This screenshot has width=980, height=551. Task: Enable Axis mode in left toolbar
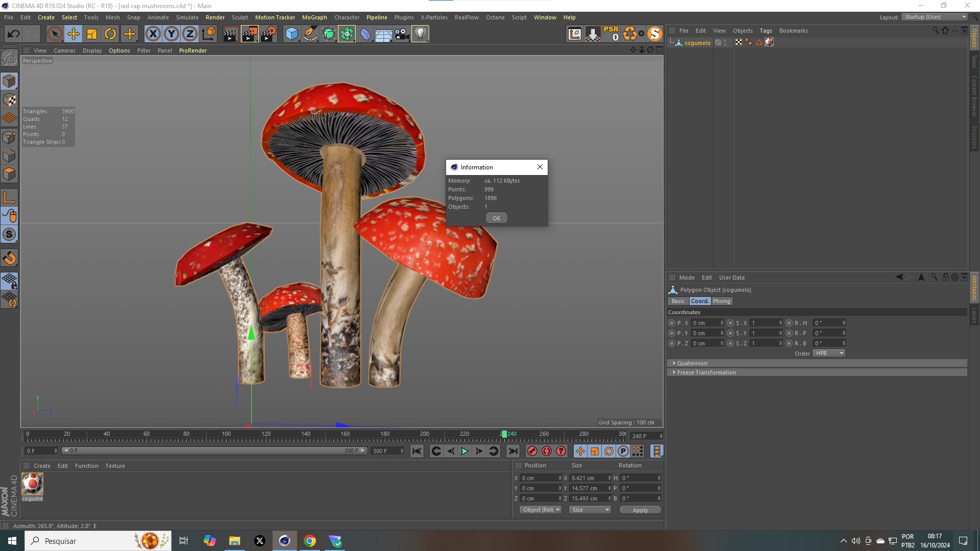coord(9,197)
